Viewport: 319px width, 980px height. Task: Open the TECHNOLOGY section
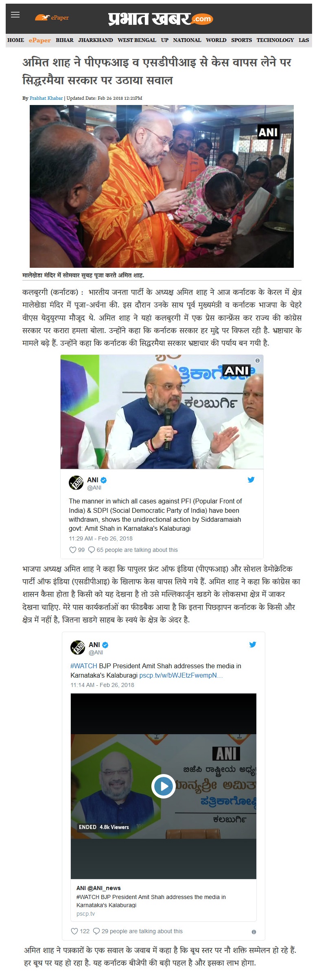[x=275, y=40]
